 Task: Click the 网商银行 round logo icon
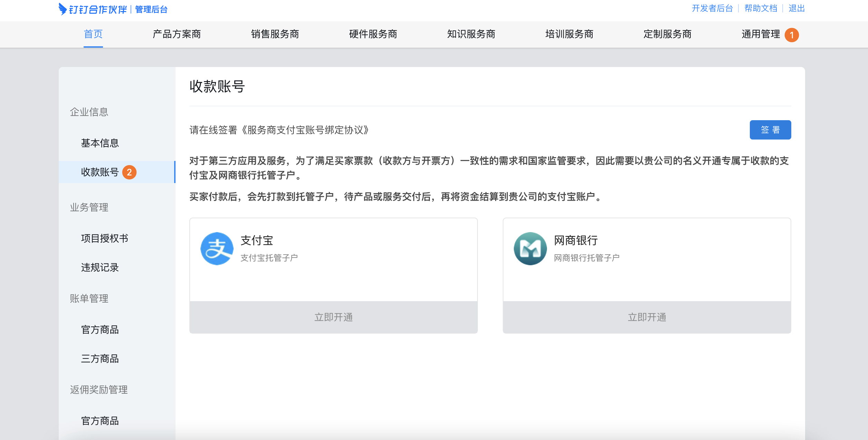(x=530, y=249)
